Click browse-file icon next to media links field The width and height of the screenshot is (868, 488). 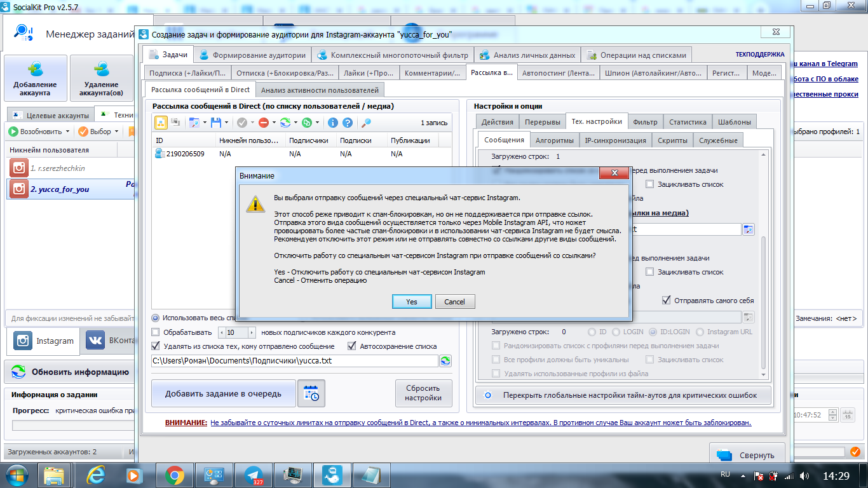pos(749,229)
